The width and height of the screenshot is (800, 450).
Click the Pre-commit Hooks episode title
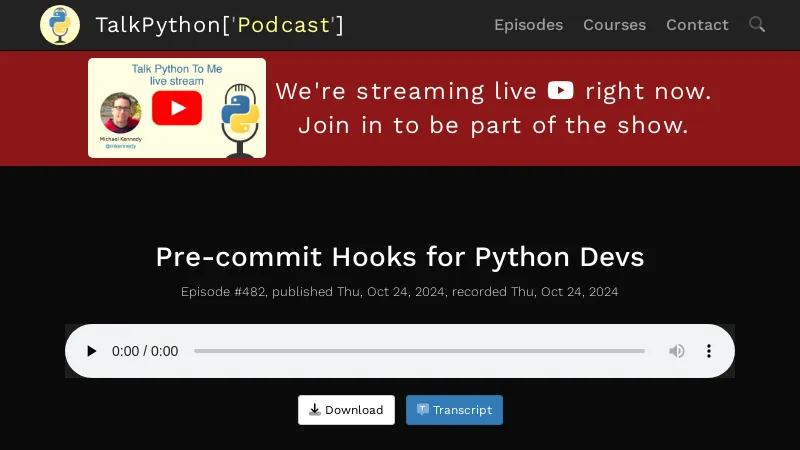click(400, 257)
